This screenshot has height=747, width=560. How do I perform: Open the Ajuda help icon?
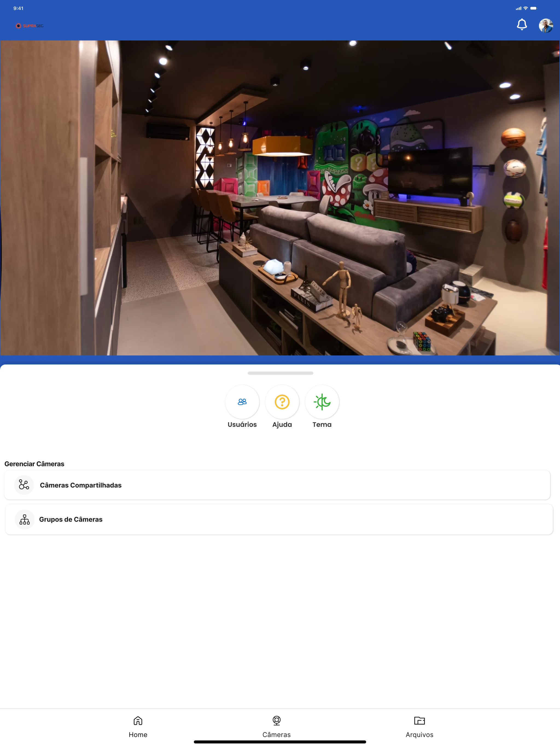282,402
